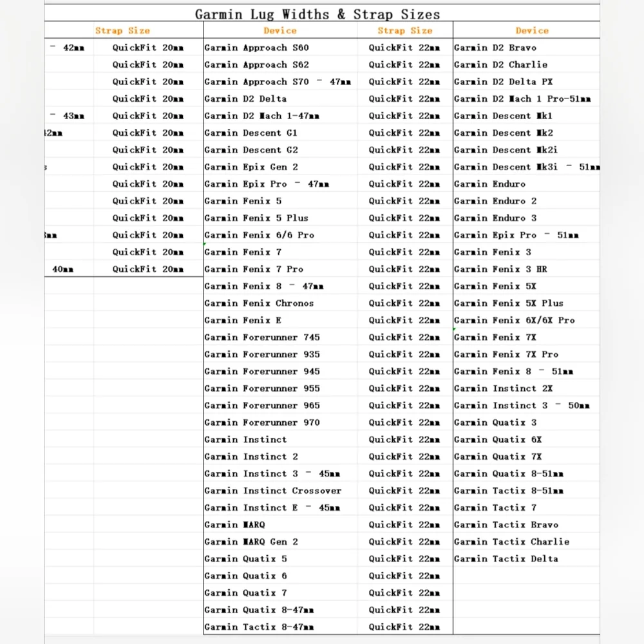This screenshot has height=644, width=644.
Task: Select the "Garmin Descent G1" cell
Action: (x=281, y=133)
